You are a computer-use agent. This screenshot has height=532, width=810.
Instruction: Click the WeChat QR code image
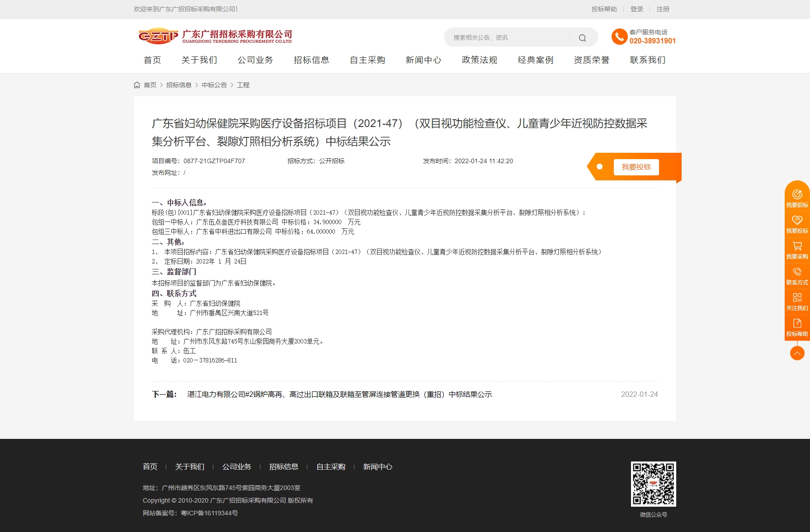point(653,484)
